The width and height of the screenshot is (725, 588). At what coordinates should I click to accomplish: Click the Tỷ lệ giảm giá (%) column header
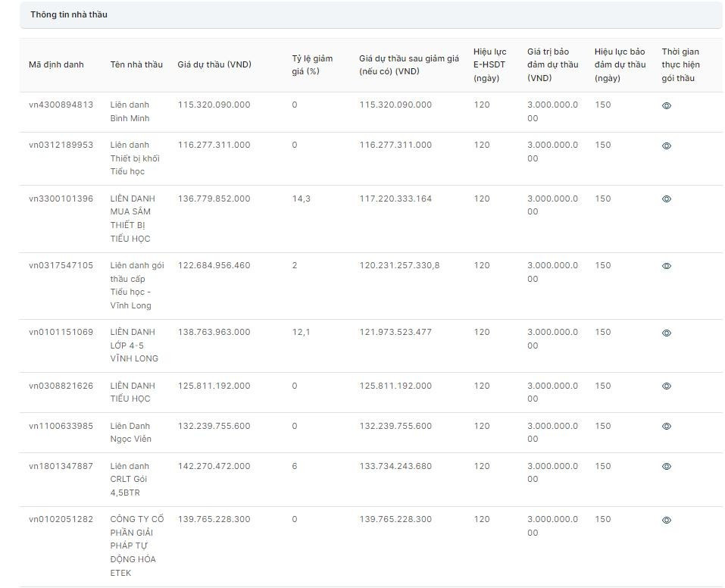point(312,64)
